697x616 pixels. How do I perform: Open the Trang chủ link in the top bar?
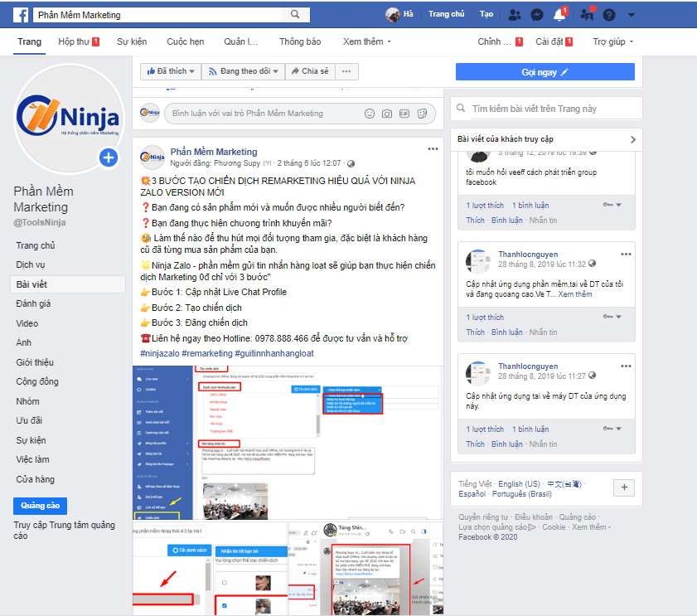pos(446,14)
